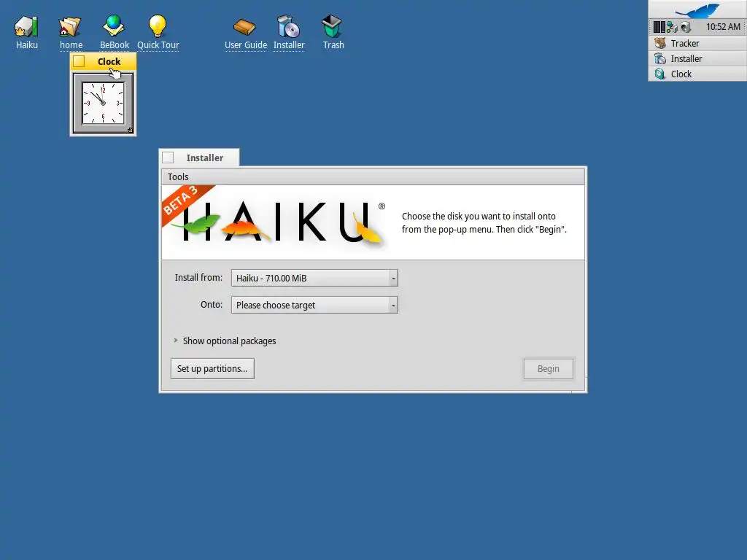This screenshot has height=560, width=747.
Task: Open the Tools menu in Installer
Action: coord(178,176)
